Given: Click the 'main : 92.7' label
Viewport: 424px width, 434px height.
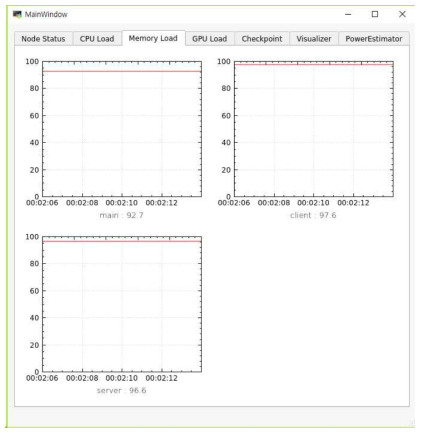Looking at the screenshot, I should 122,215.
